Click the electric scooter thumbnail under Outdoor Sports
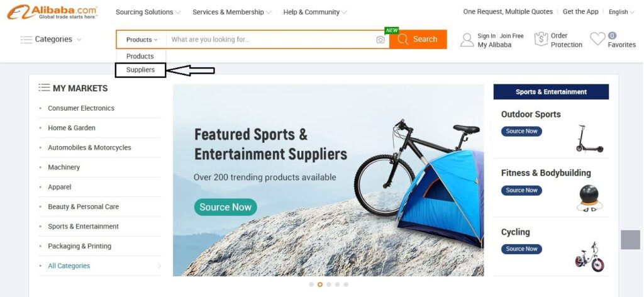644x297 pixels. (589, 139)
